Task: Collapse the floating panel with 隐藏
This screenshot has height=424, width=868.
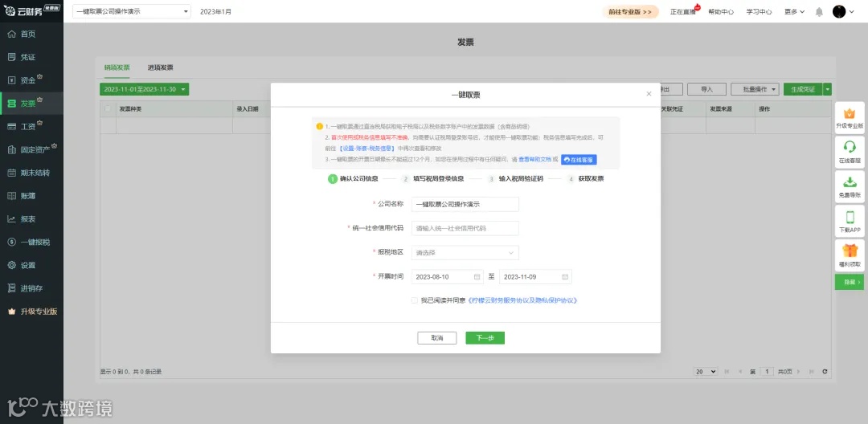Action: [x=850, y=282]
